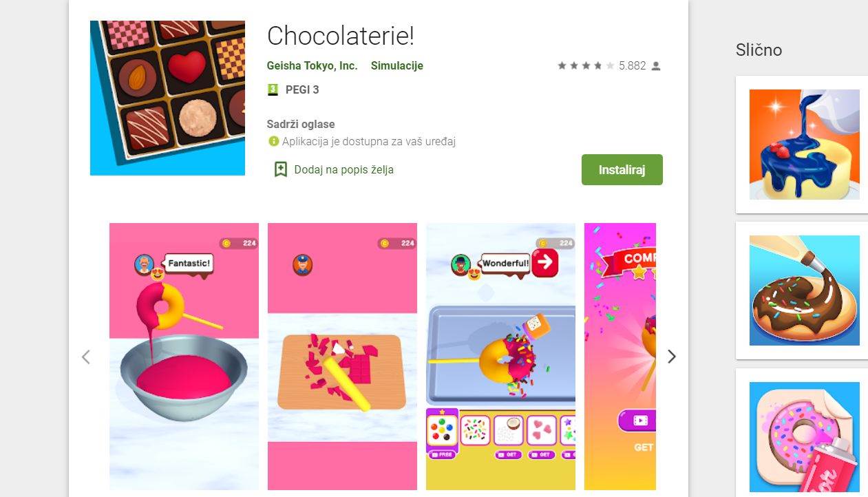868x497 pixels.
Task: Click the Instaliraj button
Action: click(x=622, y=170)
